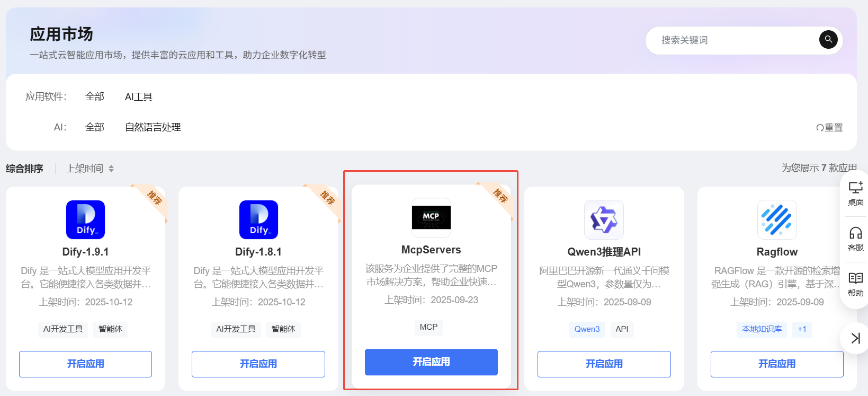Open the McpServers title

tap(431, 250)
